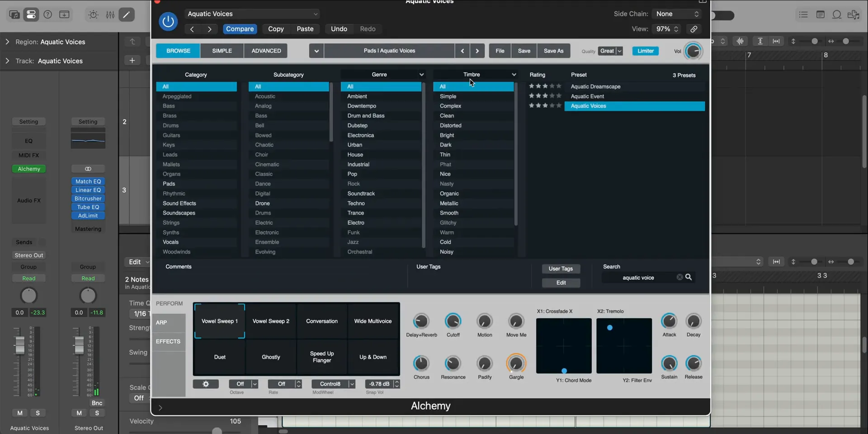Viewport: 868px width, 434px height.
Task: Open the Aquatic Voices setting dropdown
Action: point(252,14)
